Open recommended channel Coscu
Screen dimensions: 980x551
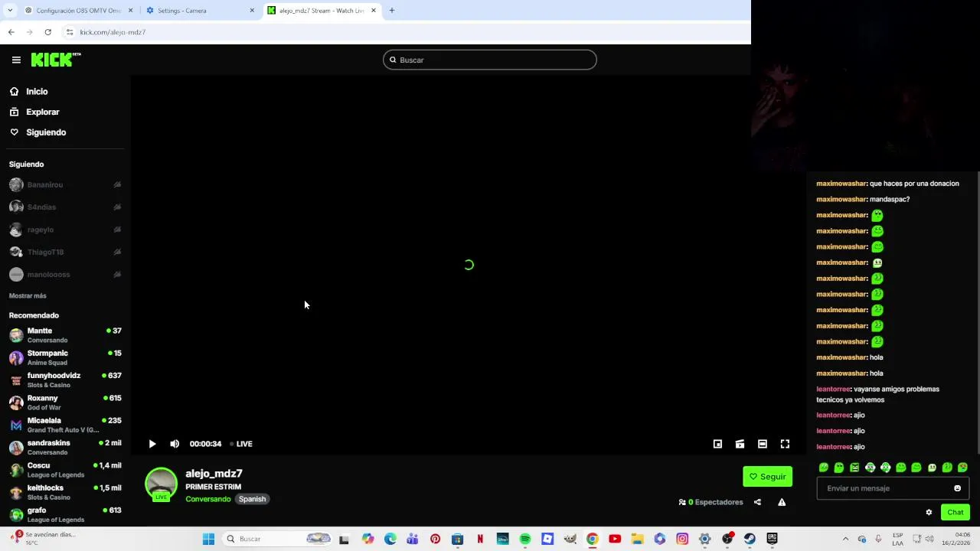pos(65,470)
